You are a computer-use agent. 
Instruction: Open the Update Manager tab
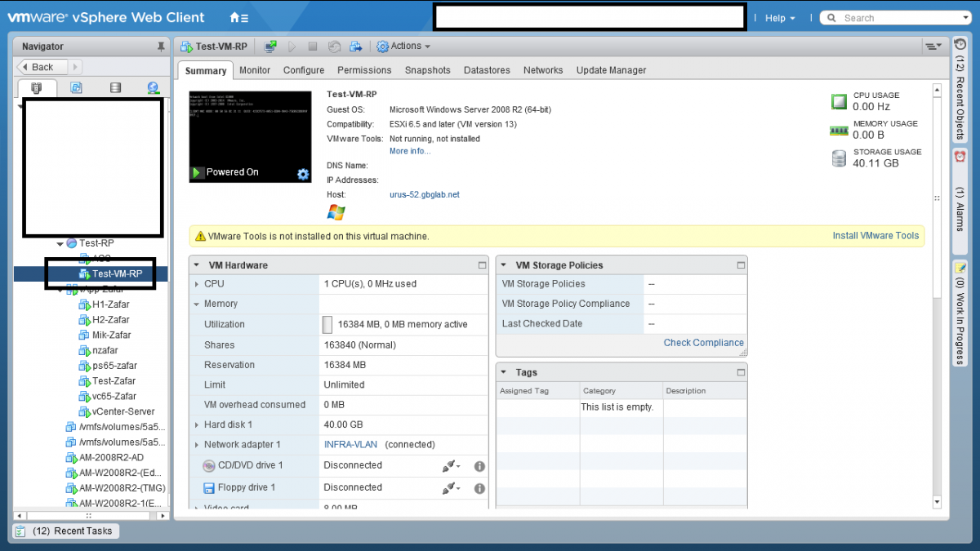click(x=611, y=70)
